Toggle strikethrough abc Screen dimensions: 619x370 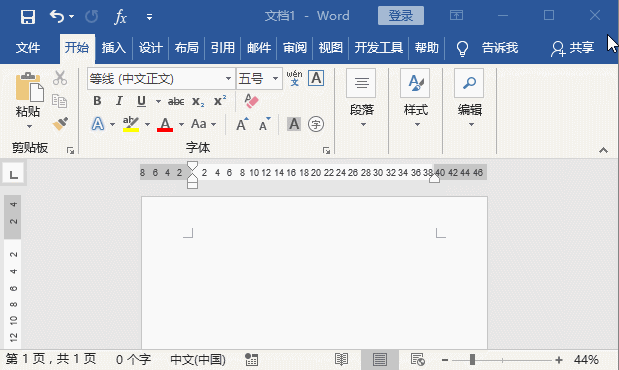point(176,101)
